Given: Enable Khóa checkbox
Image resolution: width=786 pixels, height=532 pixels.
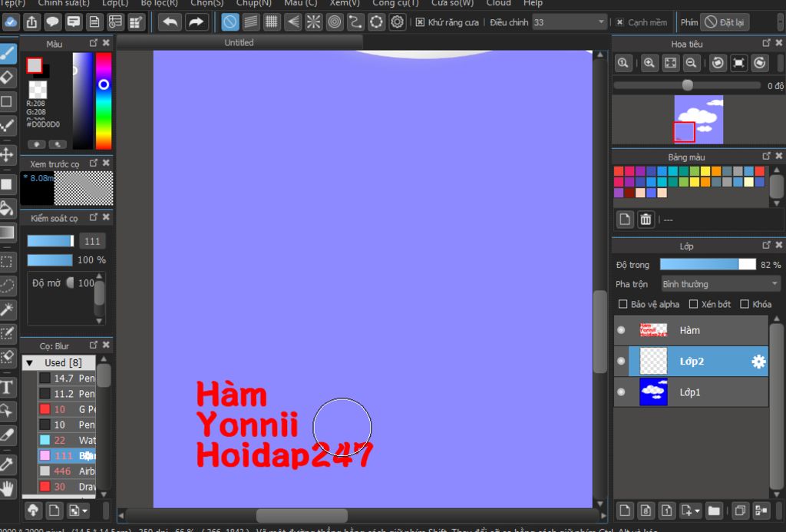Looking at the screenshot, I should pyautogui.click(x=745, y=304).
